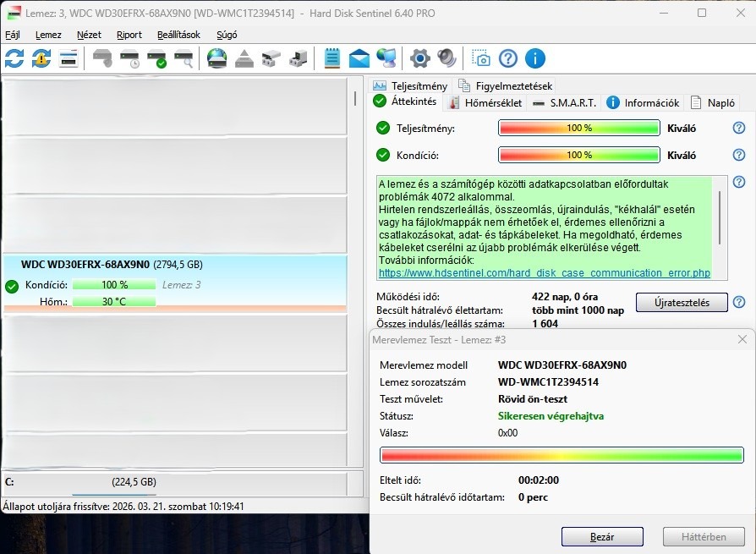The height and width of the screenshot is (554, 756).
Task: Click help icon beside the description box
Action: pos(738,182)
